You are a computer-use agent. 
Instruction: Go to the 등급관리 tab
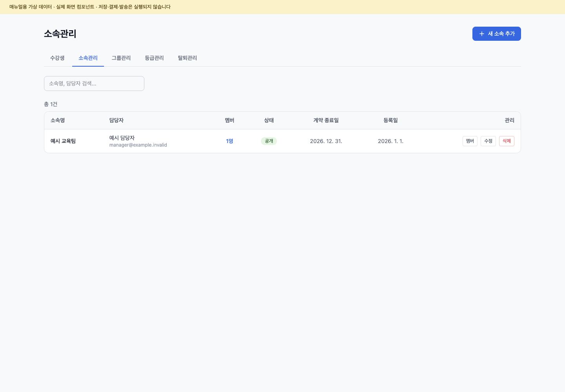click(154, 58)
